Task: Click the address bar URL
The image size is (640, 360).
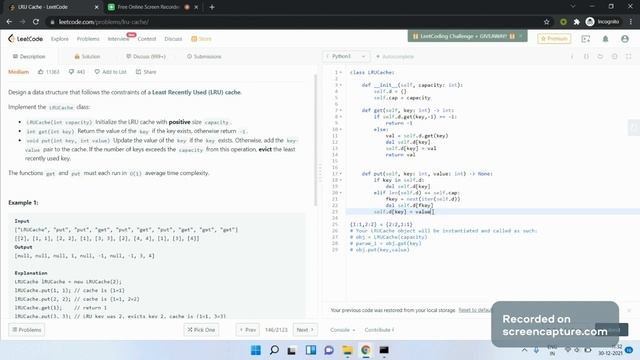Action: point(104,22)
